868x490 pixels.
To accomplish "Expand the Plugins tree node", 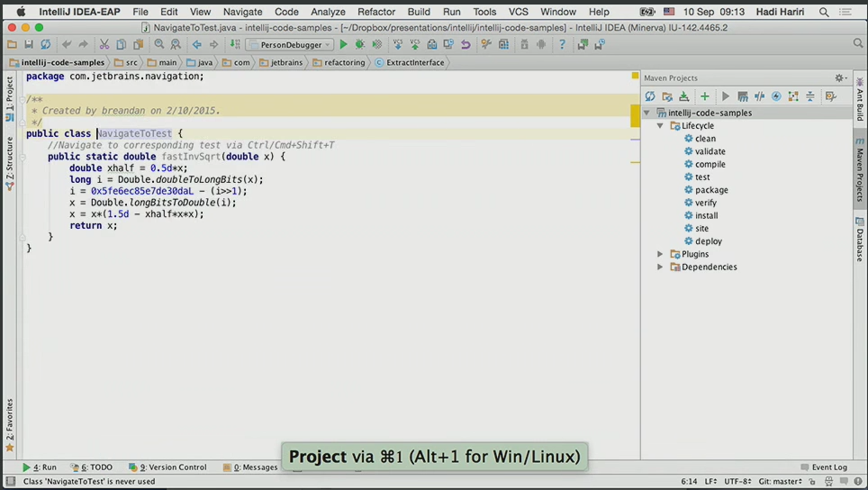I will pyautogui.click(x=660, y=254).
